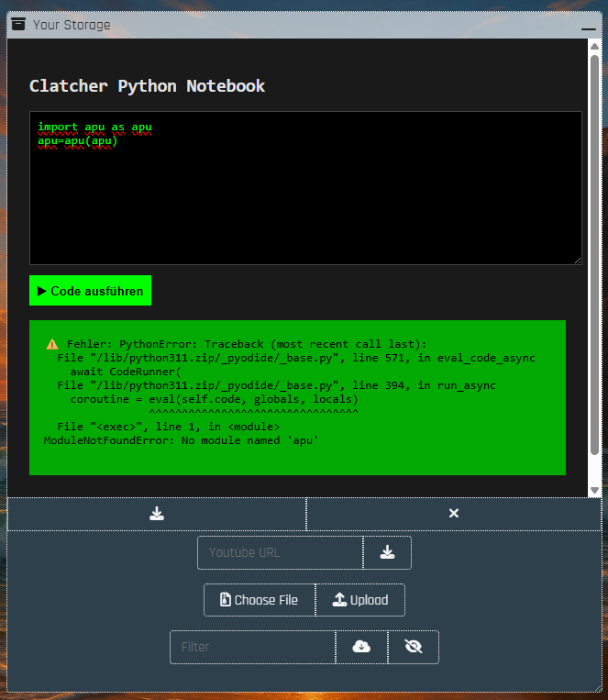
Task: Click the scrollbar down arrow
Action: click(594, 490)
